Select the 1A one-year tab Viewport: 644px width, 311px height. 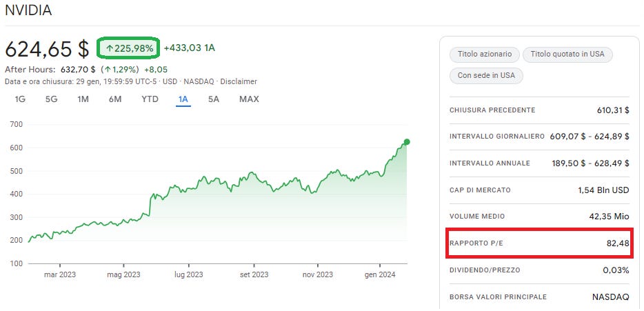pos(183,99)
